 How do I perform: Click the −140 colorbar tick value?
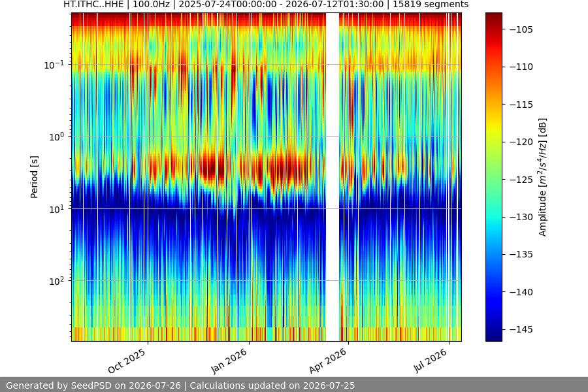coord(521,292)
